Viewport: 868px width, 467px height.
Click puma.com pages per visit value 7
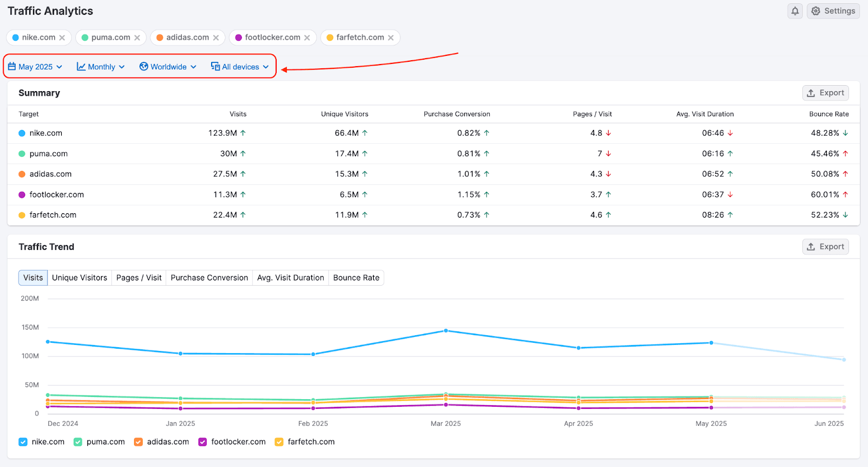coord(600,153)
